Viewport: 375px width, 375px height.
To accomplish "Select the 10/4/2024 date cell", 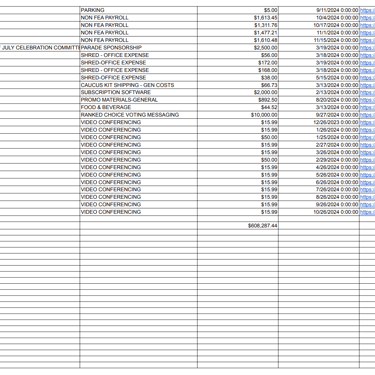I will pyautogui.click(x=319, y=18).
